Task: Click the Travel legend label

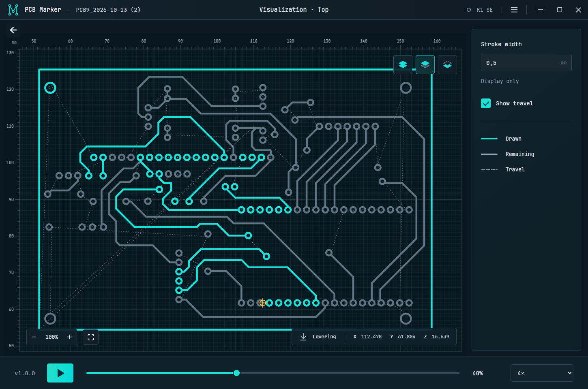Action: click(x=515, y=169)
